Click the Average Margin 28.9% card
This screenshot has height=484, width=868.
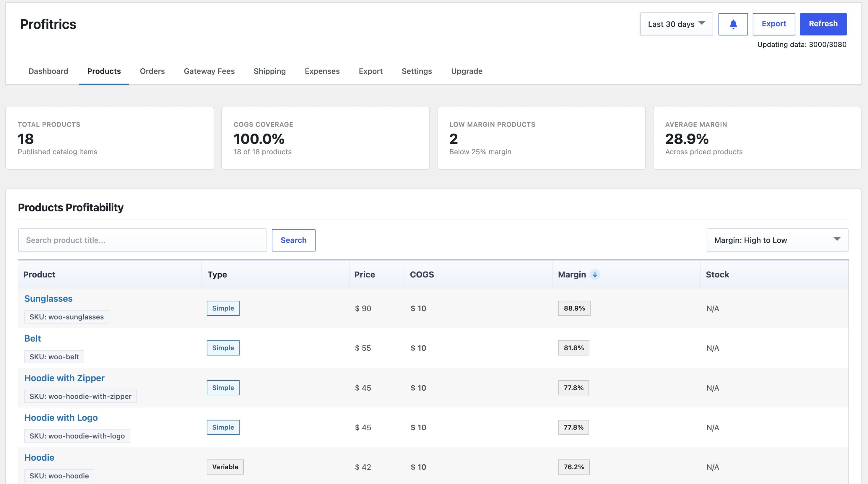[757, 138]
